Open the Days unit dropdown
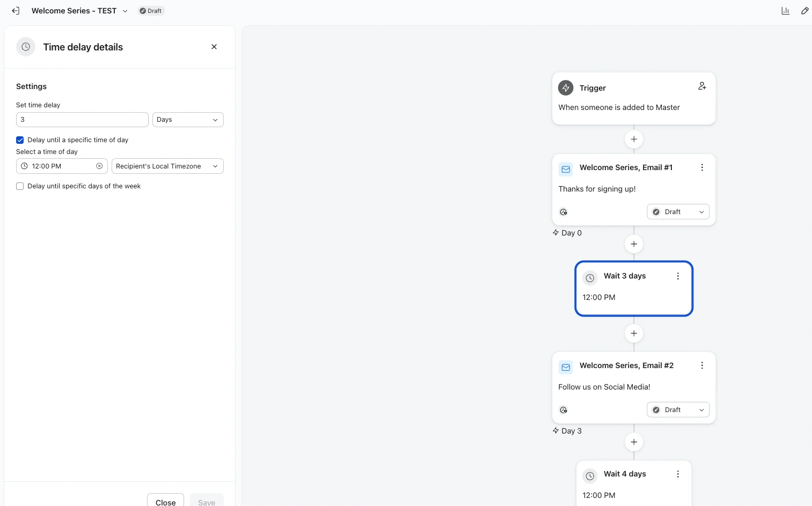Image resolution: width=812 pixels, height=506 pixels. 188,120
